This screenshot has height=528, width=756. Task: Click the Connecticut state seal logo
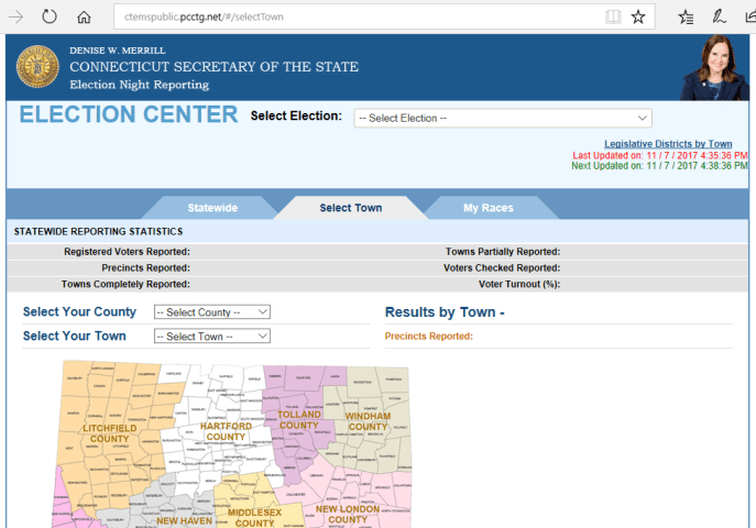coord(38,67)
